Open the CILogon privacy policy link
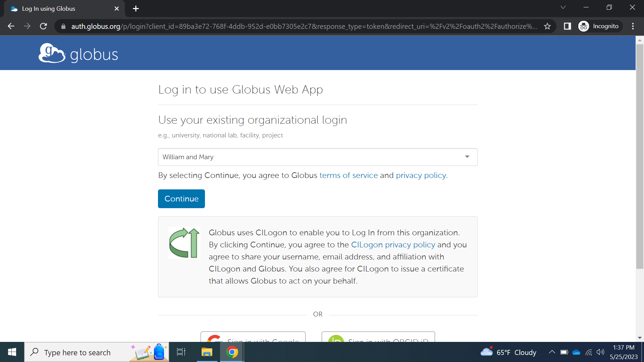644x362 pixels. [x=393, y=245]
